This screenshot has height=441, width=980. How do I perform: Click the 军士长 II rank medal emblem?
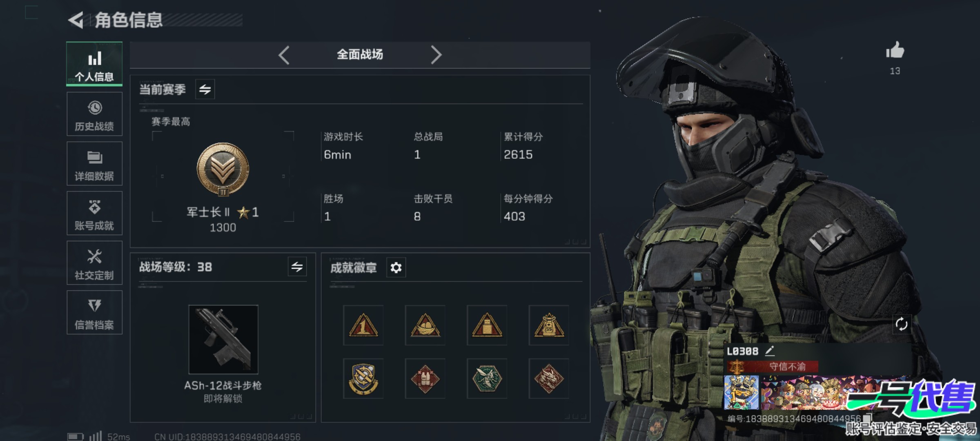223,169
